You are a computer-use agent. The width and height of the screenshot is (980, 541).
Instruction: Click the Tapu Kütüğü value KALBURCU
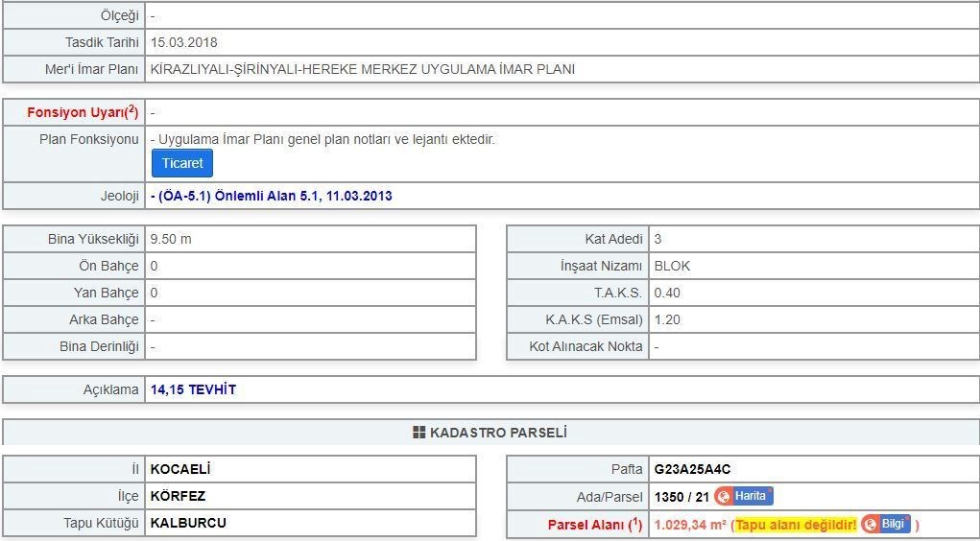tap(188, 523)
